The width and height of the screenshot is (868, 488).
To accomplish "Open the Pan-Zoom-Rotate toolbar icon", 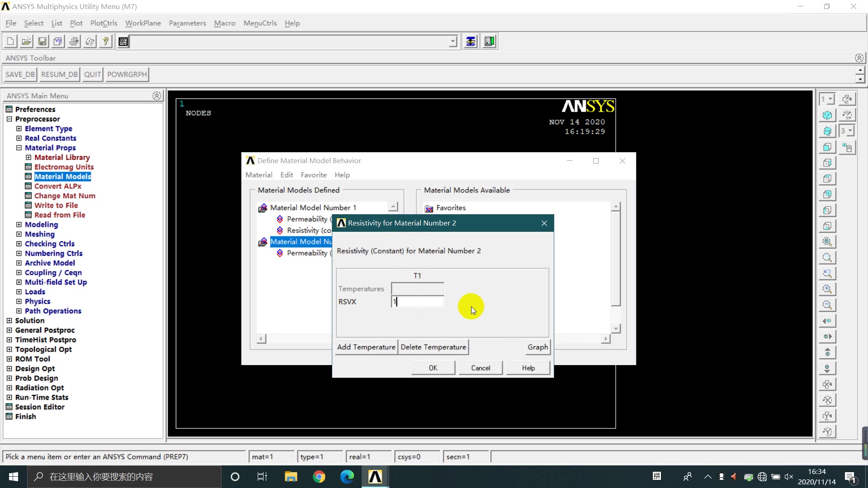I will pyautogui.click(x=58, y=42).
